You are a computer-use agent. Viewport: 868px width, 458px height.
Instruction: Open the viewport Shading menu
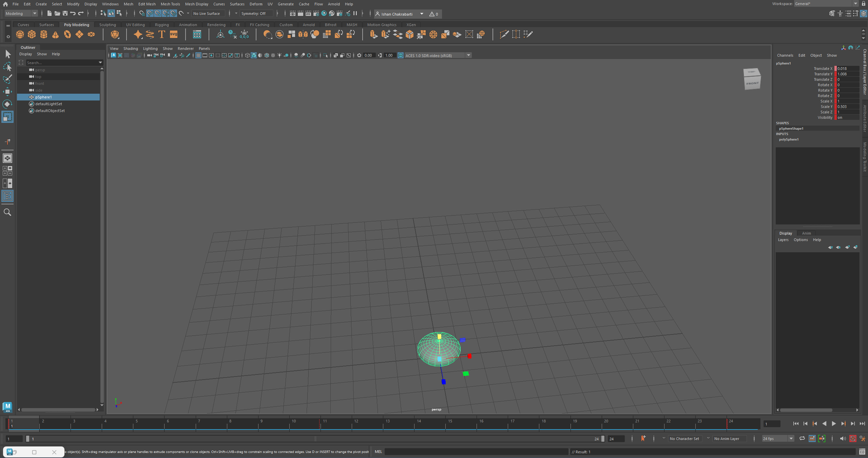click(131, 49)
